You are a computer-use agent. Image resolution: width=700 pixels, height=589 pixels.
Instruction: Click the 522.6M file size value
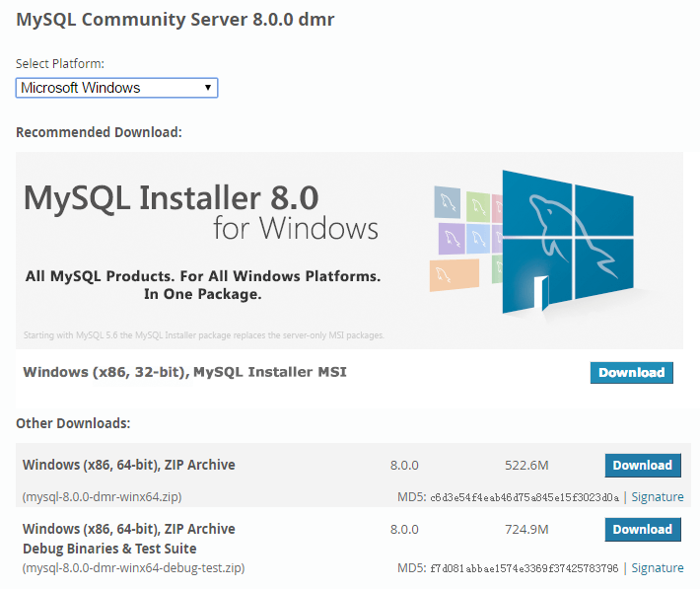pyautogui.click(x=526, y=466)
